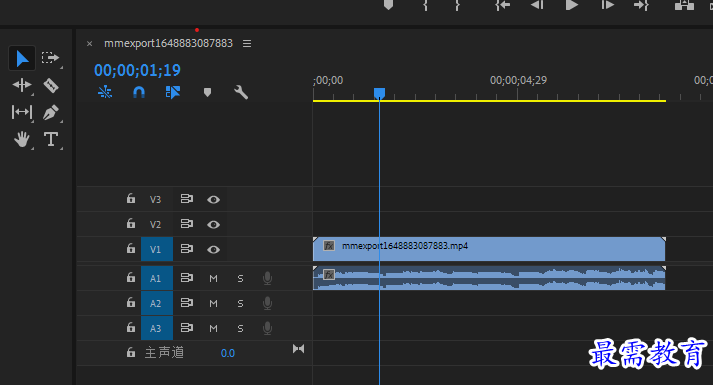
Task: Select the mmexport1648883087883.mp4 video clip
Action: (x=489, y=249)
